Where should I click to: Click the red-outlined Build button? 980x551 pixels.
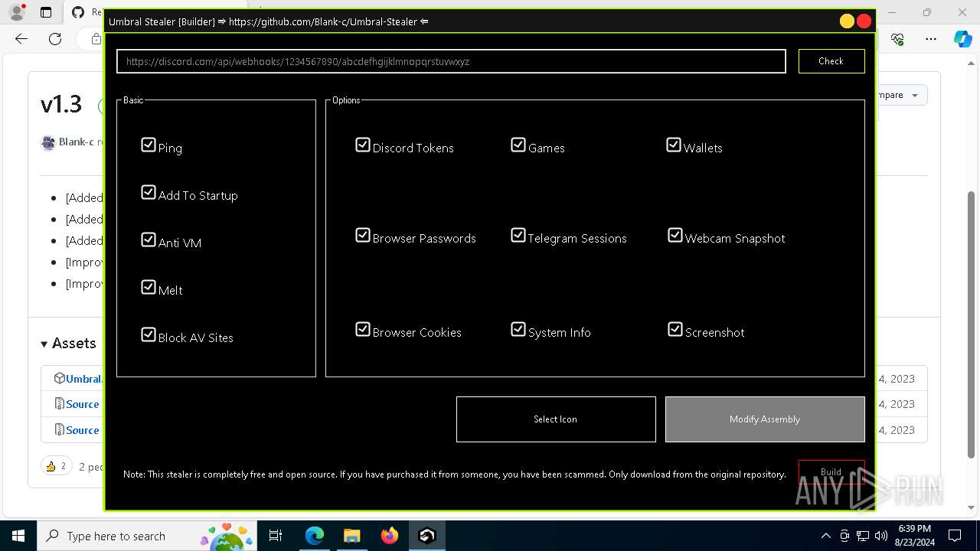[831, 471]
